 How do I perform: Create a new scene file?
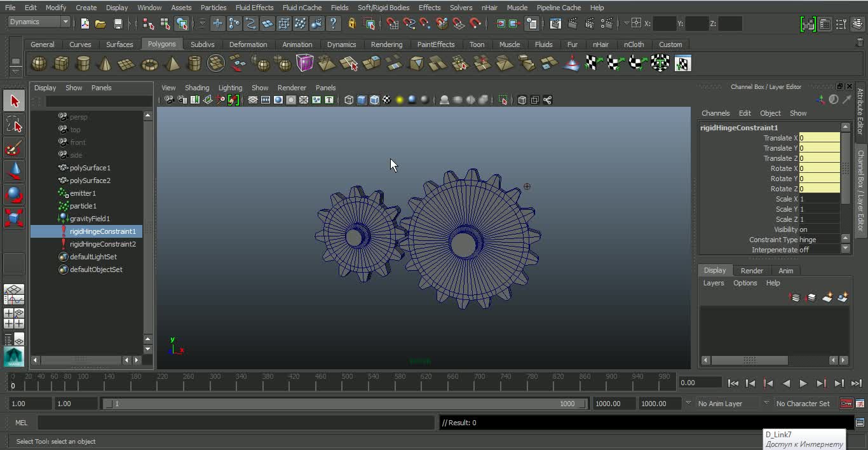[x=85, y=24]
